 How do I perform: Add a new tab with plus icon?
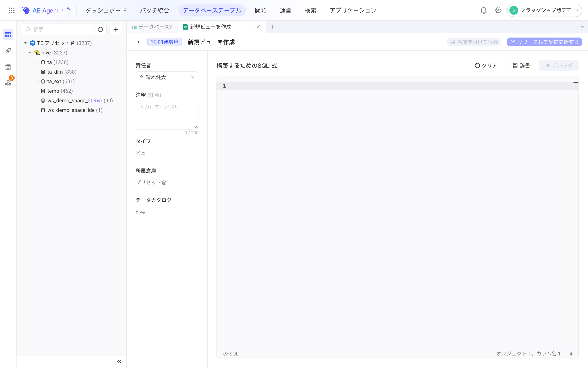pos(272,27)
